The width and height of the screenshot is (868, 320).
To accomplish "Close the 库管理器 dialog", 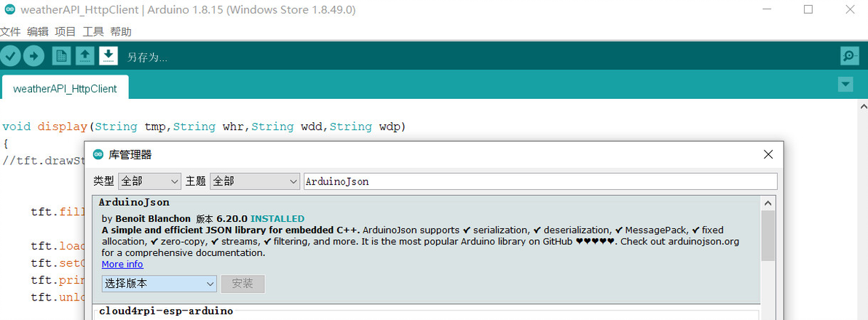I will tap(768, 154).
